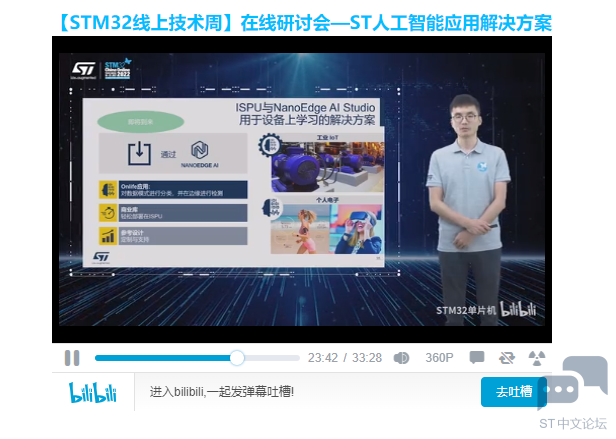This screenshot has width=616, height=439.
Task: Click the 参考设计 row in slide
Action: click(173, 236)
